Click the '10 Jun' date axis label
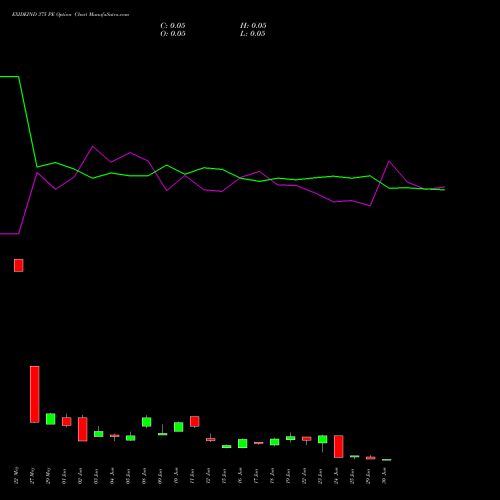 click(x=176, y=476)
